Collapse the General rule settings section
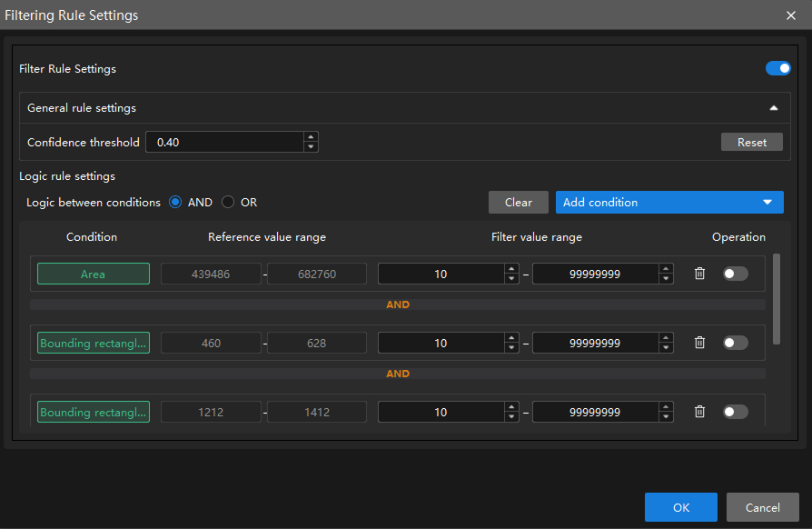The image size is (812, 529). [774, 108]
